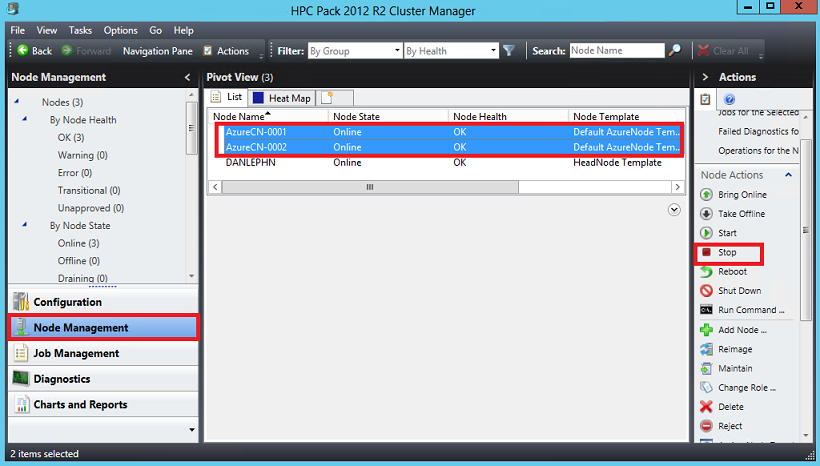Click the Reimage icon
Screen dimensions: 820x466
tap(706, 349)
